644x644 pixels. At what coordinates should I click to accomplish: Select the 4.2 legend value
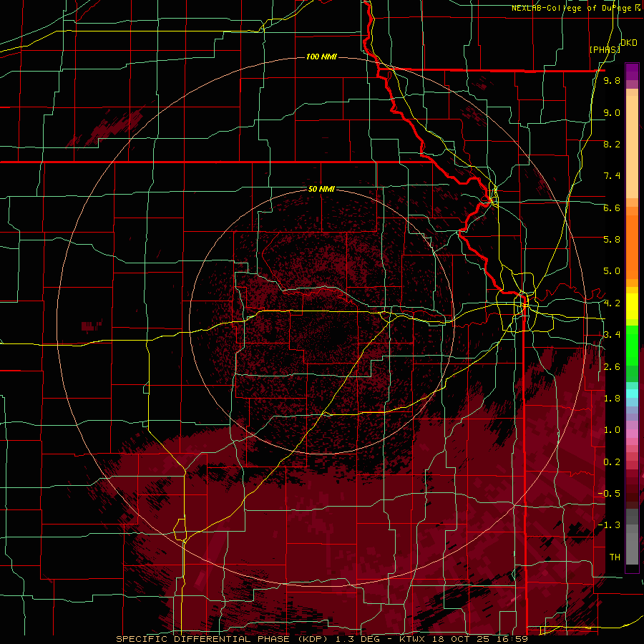(x=612, y=303)
